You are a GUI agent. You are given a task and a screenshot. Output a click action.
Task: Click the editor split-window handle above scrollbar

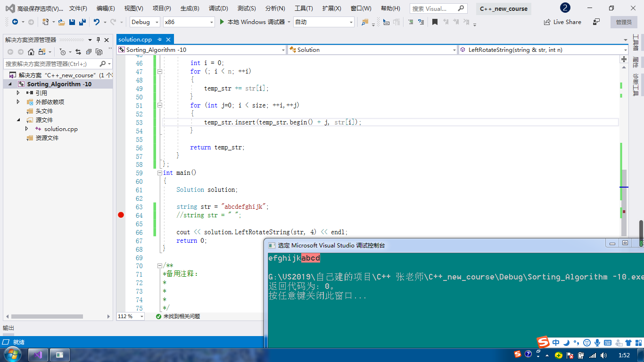point(624,59)
